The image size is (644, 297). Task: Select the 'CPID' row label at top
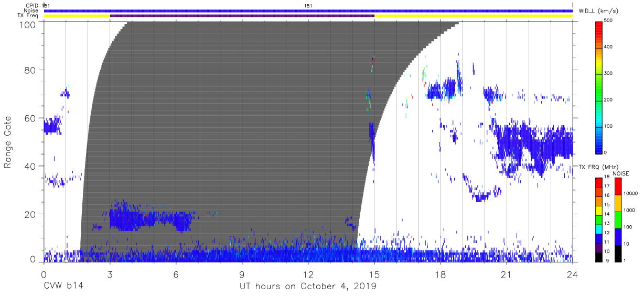(x=33, y=5)
